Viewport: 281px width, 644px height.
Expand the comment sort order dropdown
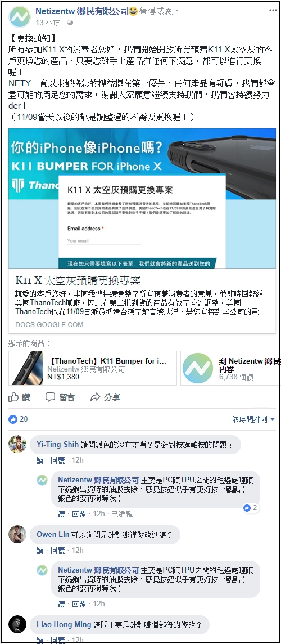(x=253, y=419)
